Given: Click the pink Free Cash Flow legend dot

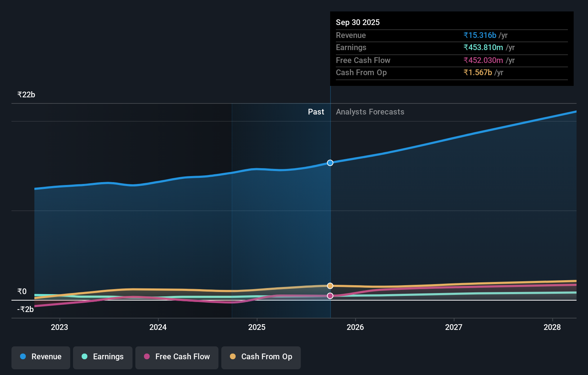Looking at the screenshot, I should (x=147, y=357).
